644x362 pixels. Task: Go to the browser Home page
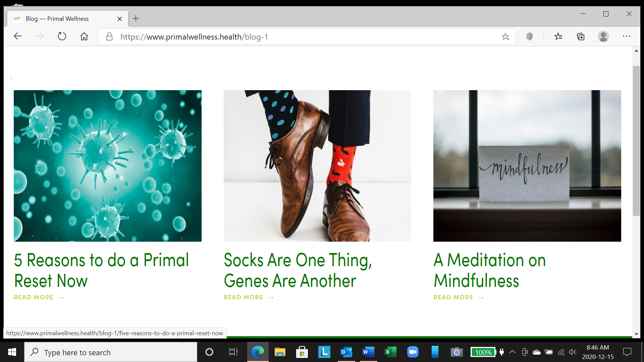(84, 36)
